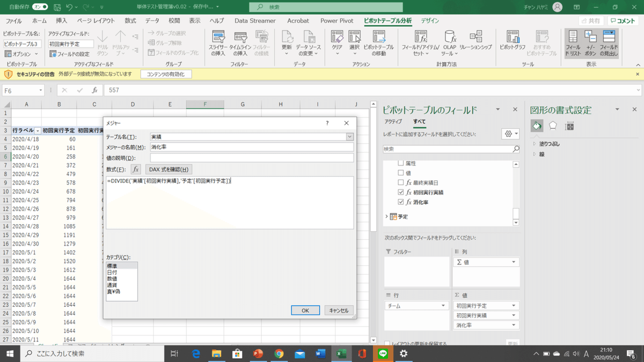Click the undo icon in the title bar

point(69,8)
